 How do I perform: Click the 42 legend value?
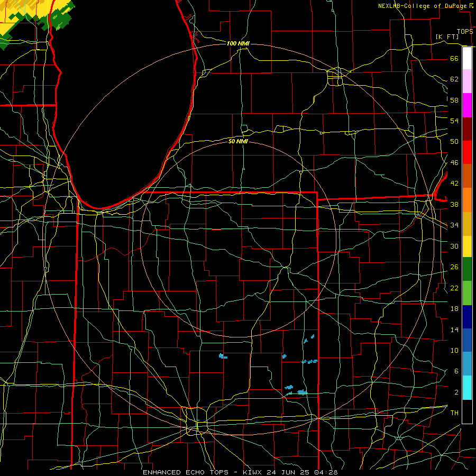click(454, 184)
